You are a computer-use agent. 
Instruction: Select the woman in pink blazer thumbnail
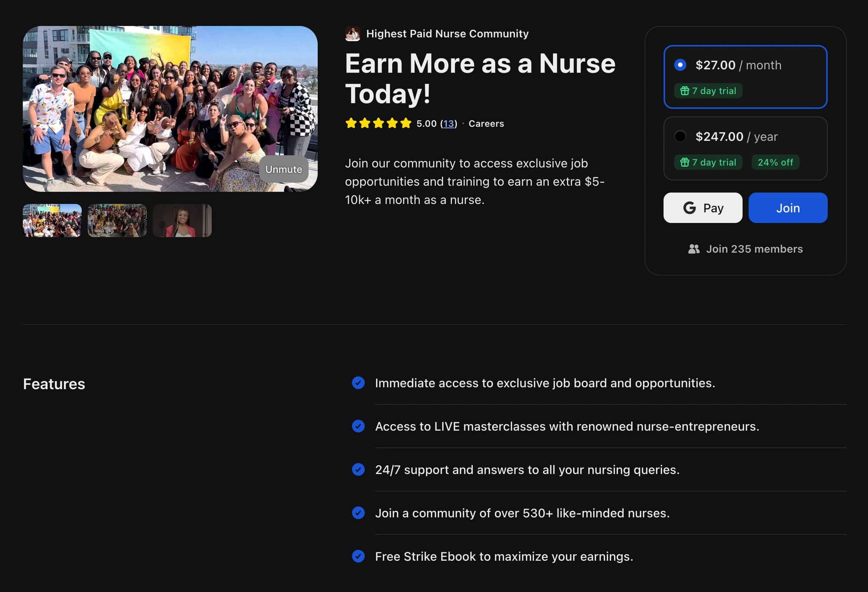coord(182,221)
